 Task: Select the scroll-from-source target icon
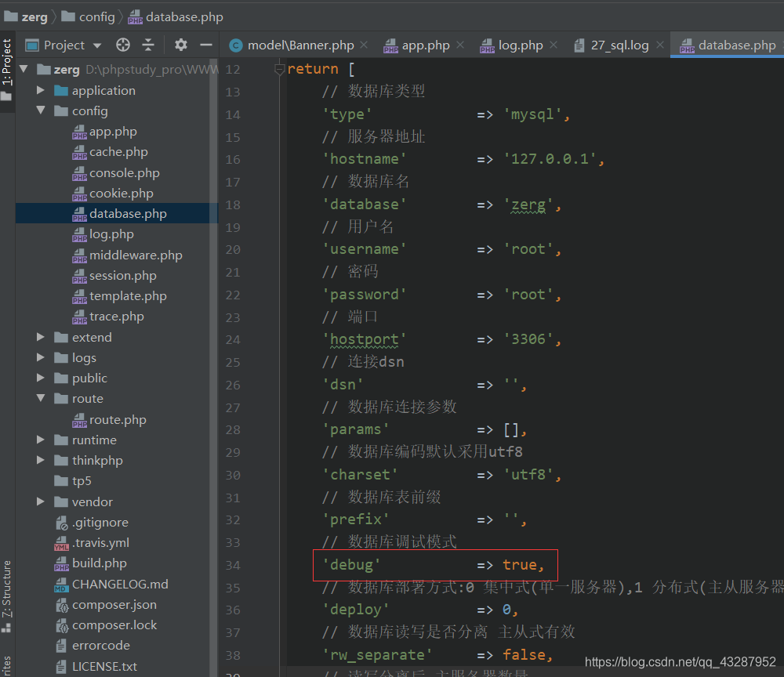(x=122, y=45)
